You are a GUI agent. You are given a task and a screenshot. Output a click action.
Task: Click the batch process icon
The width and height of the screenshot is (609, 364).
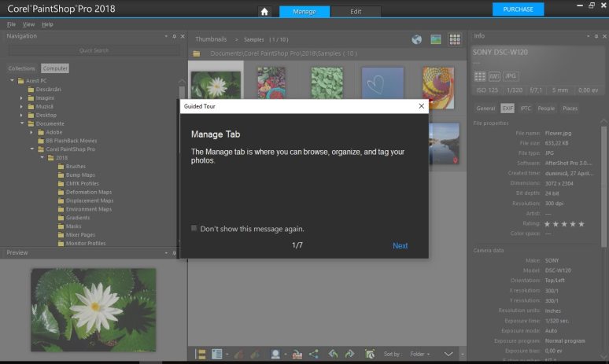coord(297,354)
